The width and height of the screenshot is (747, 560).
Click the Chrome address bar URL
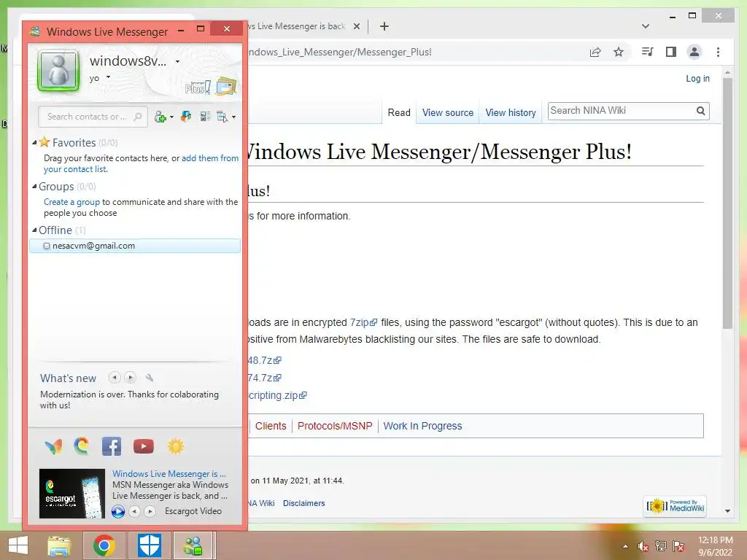click(x=340, y=52)
